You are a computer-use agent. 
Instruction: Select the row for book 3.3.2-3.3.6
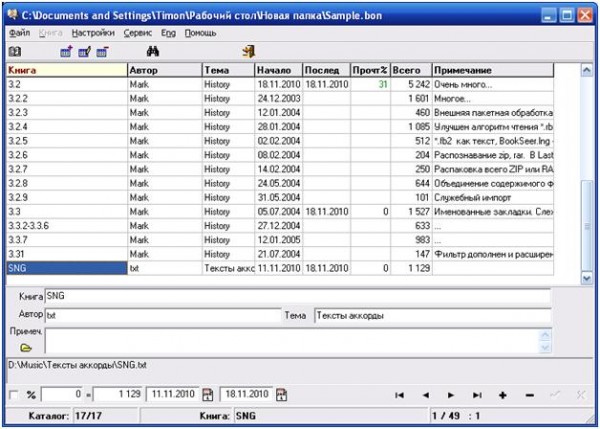pos(280,226)
